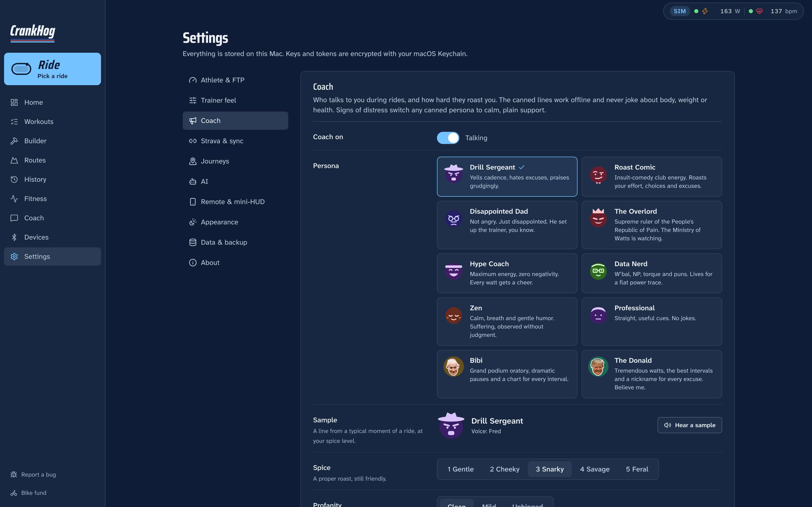The height and width of the screenshot is (507, 812).
Task: Click the heart rate icon in status pill
Action: (759, 11)
